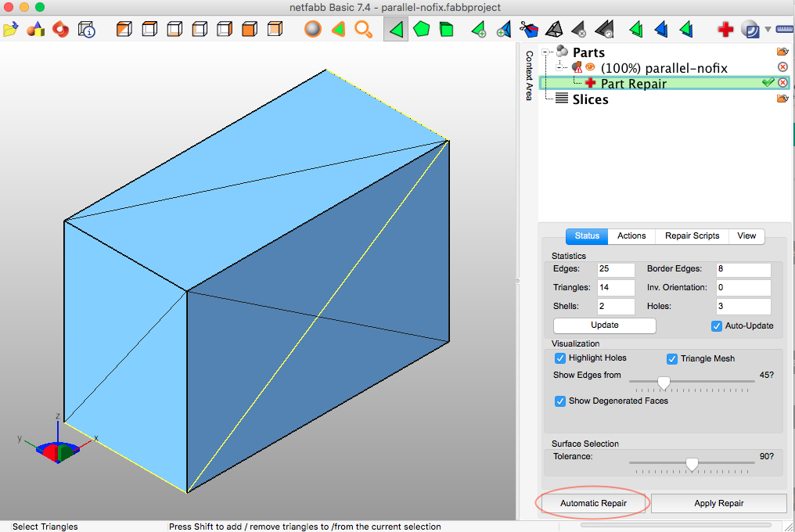Click the Automatic Repair button
795x532 pixels.
coord(593,503)
